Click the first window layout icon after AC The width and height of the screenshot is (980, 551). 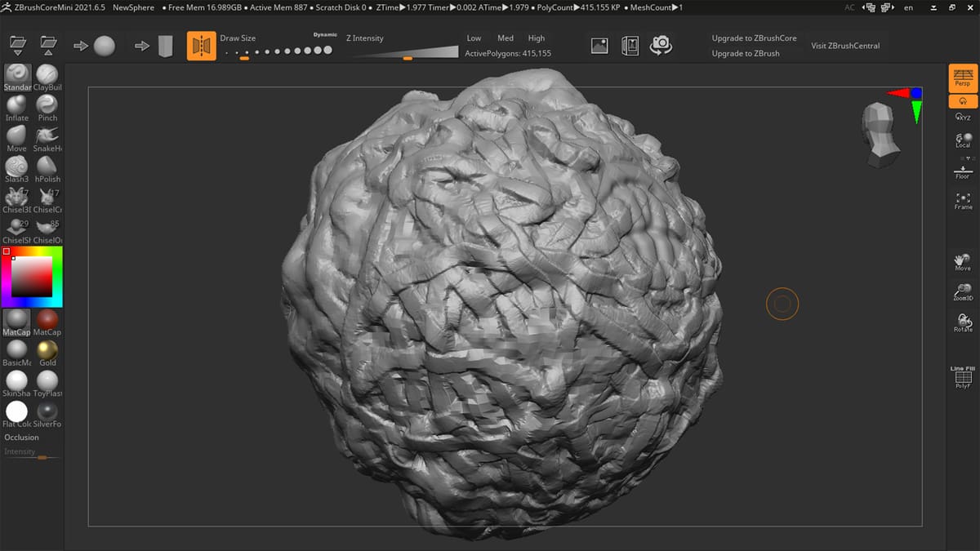[867, 7]
